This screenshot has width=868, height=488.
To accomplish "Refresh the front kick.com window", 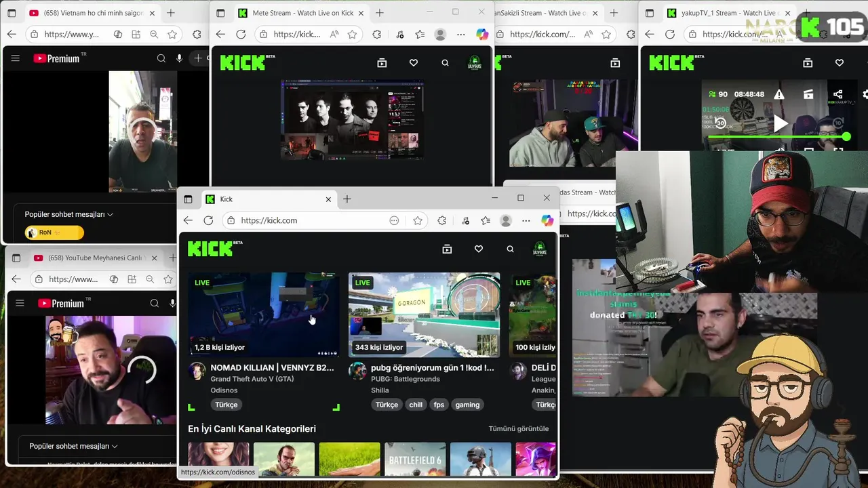I will coord(208,220).
